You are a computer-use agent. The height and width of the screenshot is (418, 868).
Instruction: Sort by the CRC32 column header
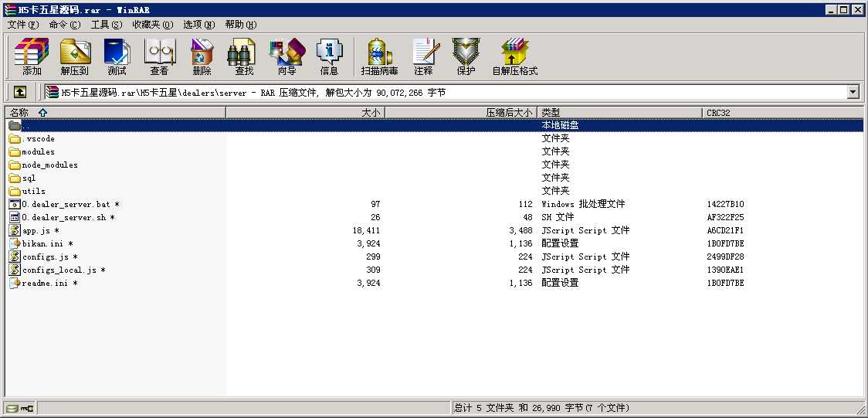pos(782,112)
